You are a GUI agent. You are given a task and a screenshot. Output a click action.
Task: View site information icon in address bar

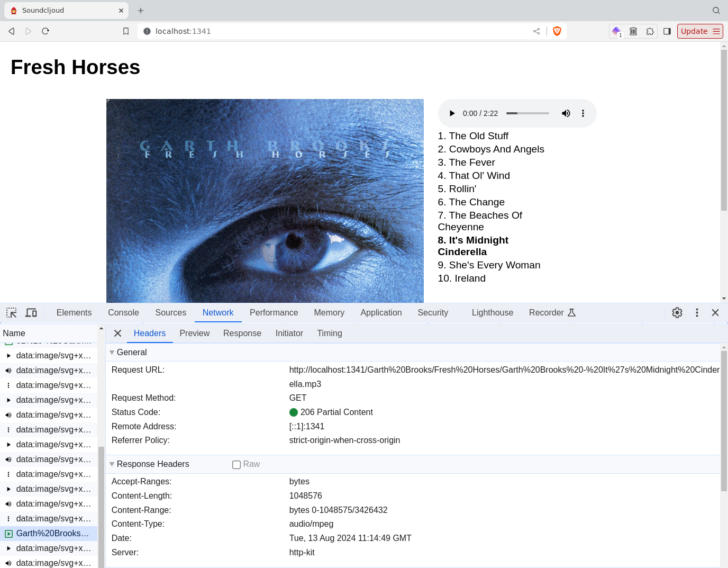click(147, 31)
